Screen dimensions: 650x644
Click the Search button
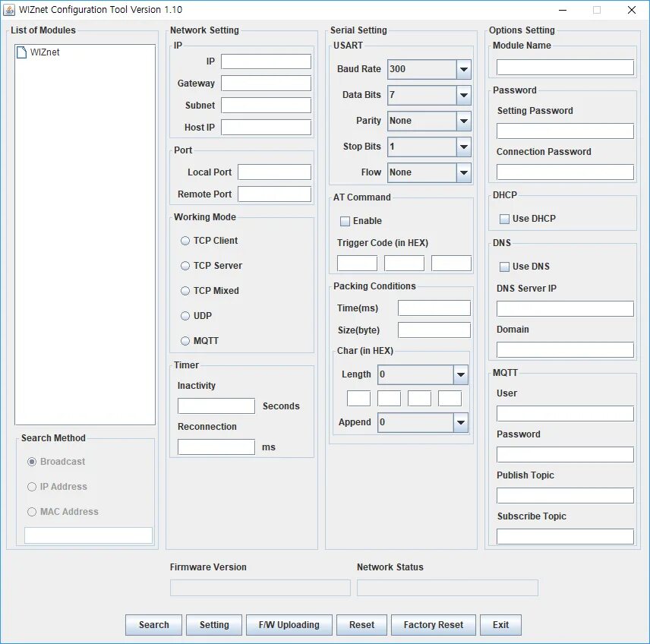click(154, 625)
